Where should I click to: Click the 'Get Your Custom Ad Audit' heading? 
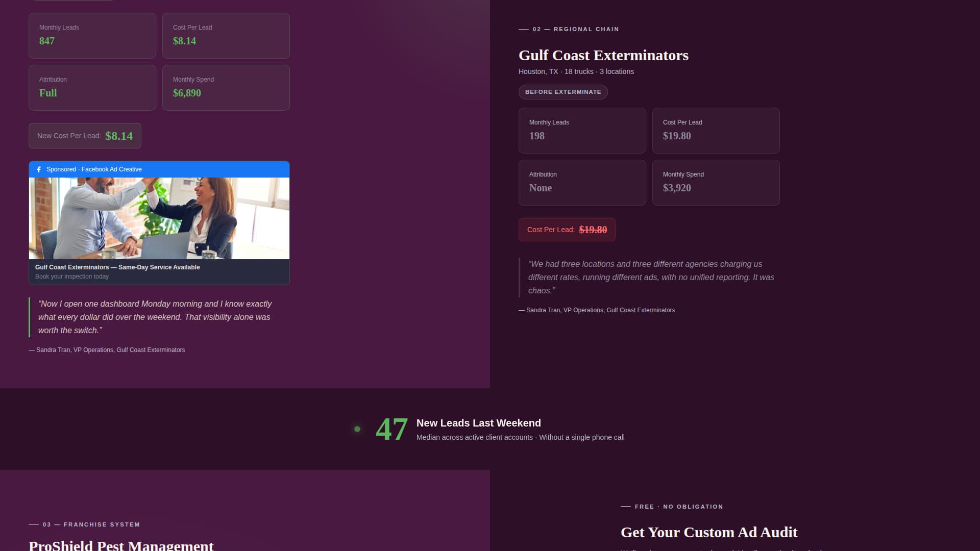tap(709, 532)
